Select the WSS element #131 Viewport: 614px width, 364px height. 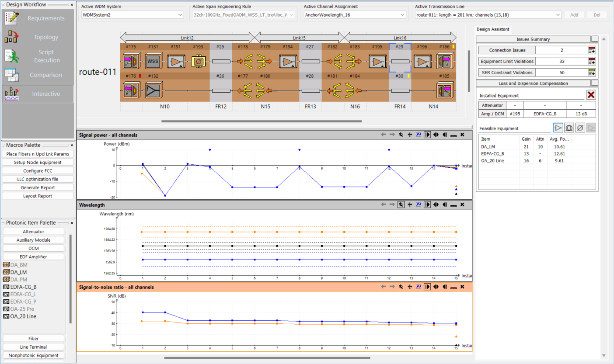(153, 62)
